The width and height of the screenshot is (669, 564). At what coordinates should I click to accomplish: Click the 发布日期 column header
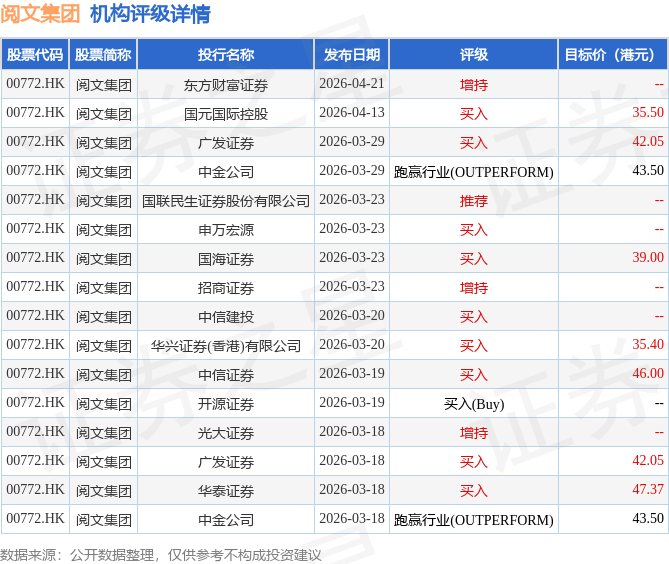coord(352,55)
